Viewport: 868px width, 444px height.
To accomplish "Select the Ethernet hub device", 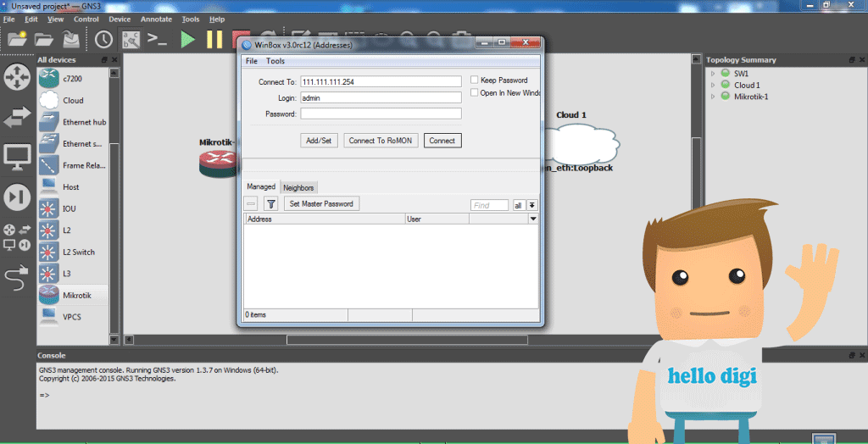I will coord(73,122).
